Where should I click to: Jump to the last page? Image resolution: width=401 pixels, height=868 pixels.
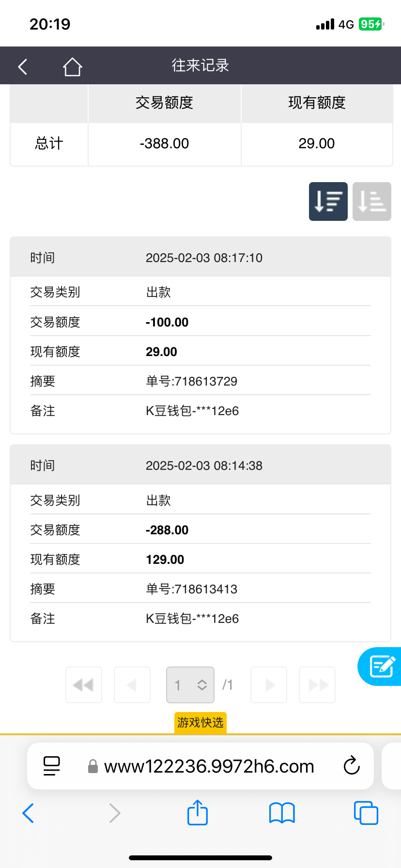tap(317, 685)
